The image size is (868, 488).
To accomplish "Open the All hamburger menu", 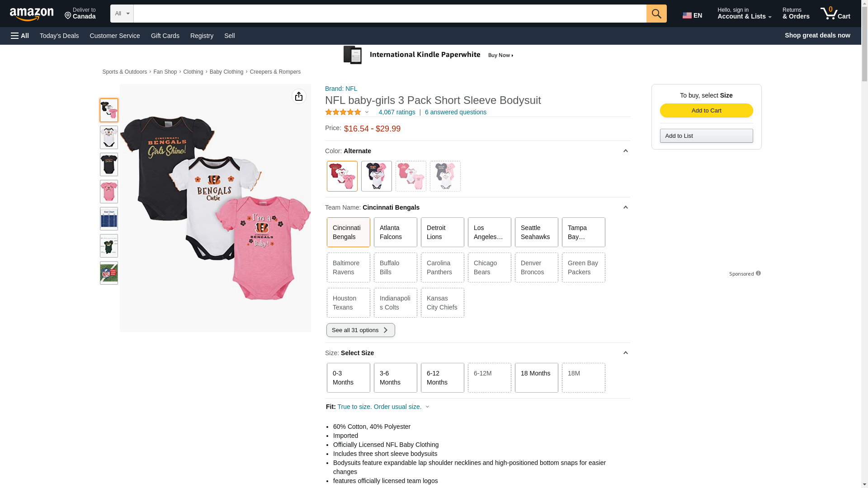I will (20, 36).
